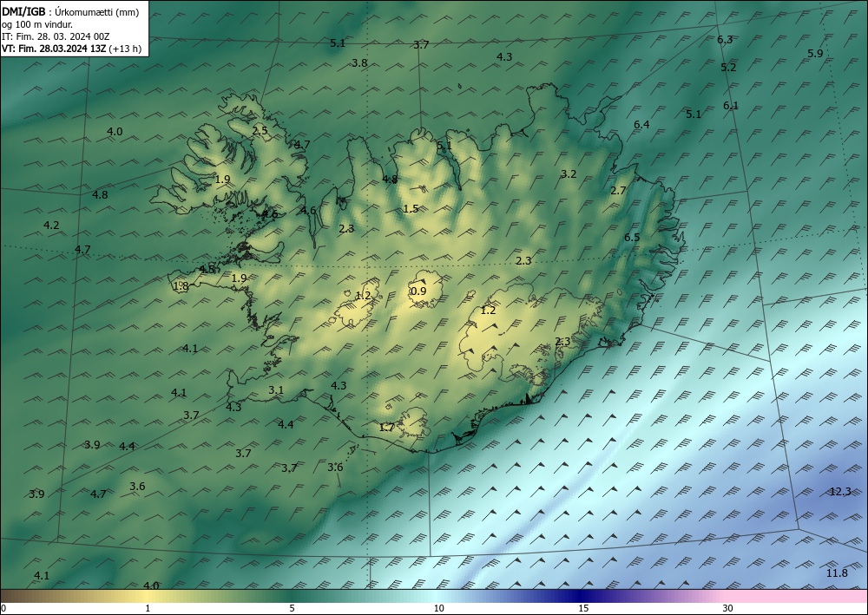The width and height of the screenshot is (868, 615).
Task: Click the legend label 10
Action: 439,609
